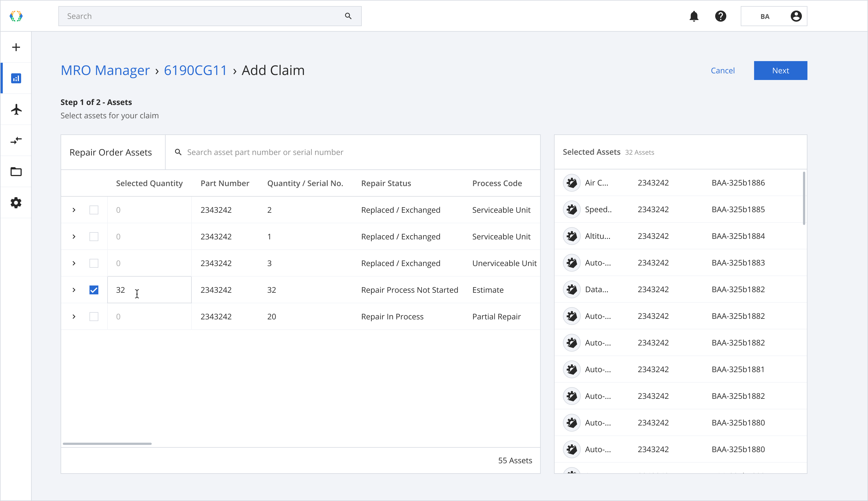This screenshot has width=868, height=501.
Task: Click icon of Air C... selected asset
Action: tap(571, 183)
